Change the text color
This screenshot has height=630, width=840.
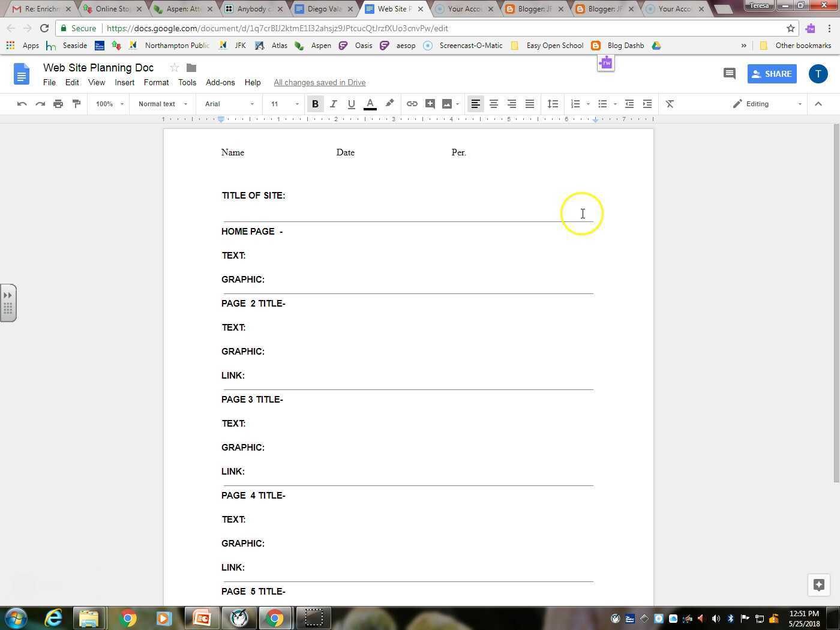coord(370,103)
